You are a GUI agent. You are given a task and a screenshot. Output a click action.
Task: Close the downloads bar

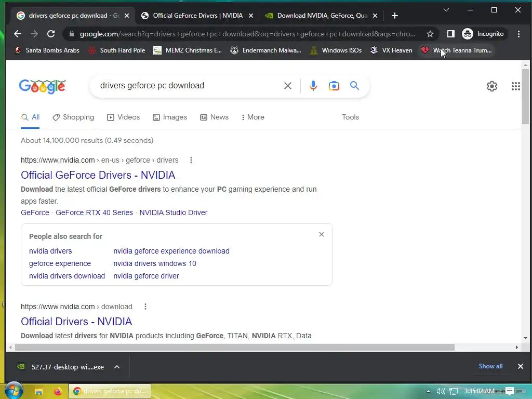(520, 366)
